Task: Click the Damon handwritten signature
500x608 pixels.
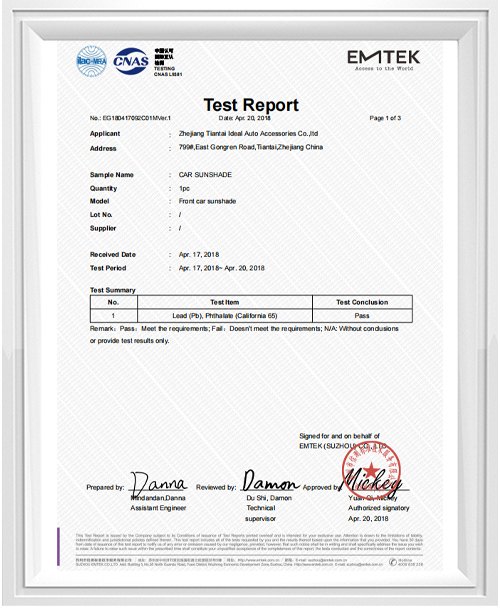Action: click(x=270, y=482)
